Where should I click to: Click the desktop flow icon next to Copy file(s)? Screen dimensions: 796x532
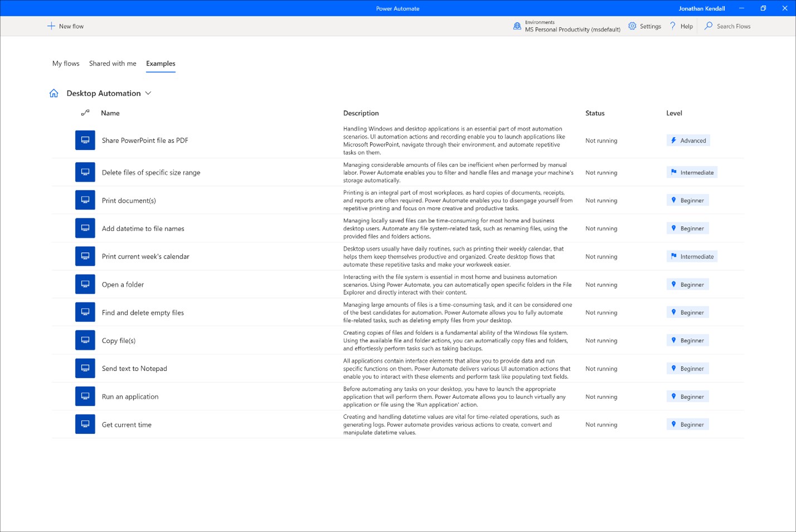(85, 340)
